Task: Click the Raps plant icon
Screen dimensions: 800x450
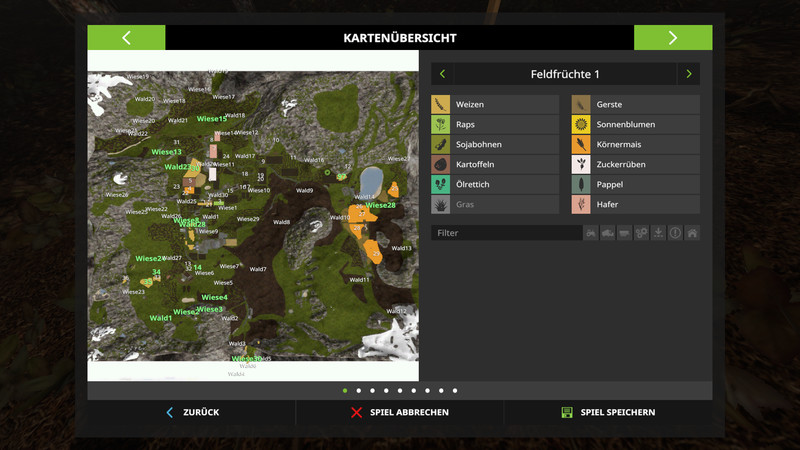Action: tap(441, 125)
